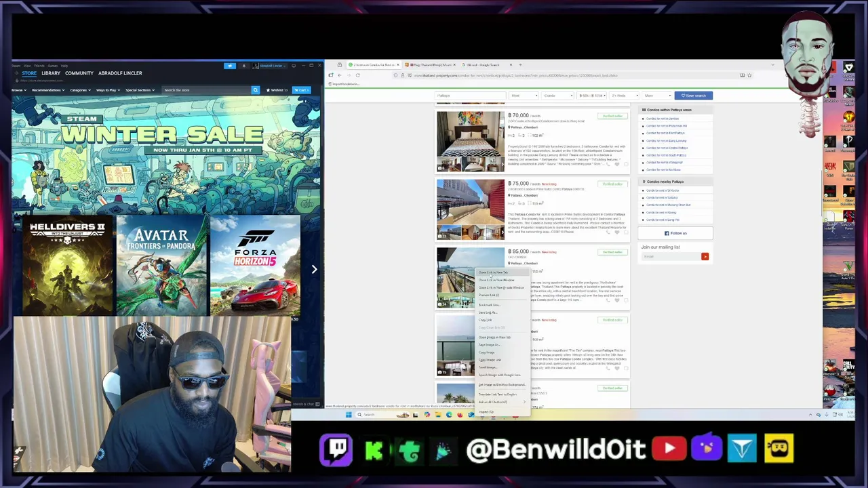Open the 2+ Beds dropdown filter
Screen dimensions: 868x488
click(x=624, y=96)
